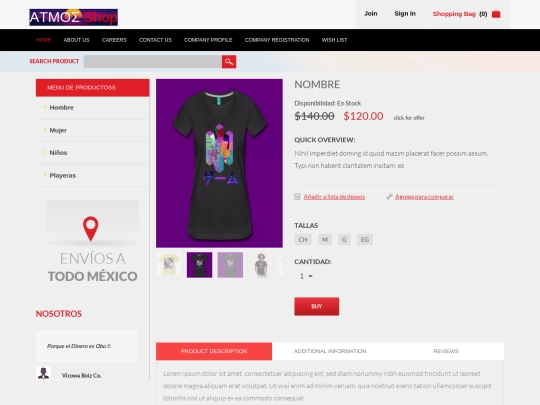Open the red shopping bag icon

click(x=496, y=14)
